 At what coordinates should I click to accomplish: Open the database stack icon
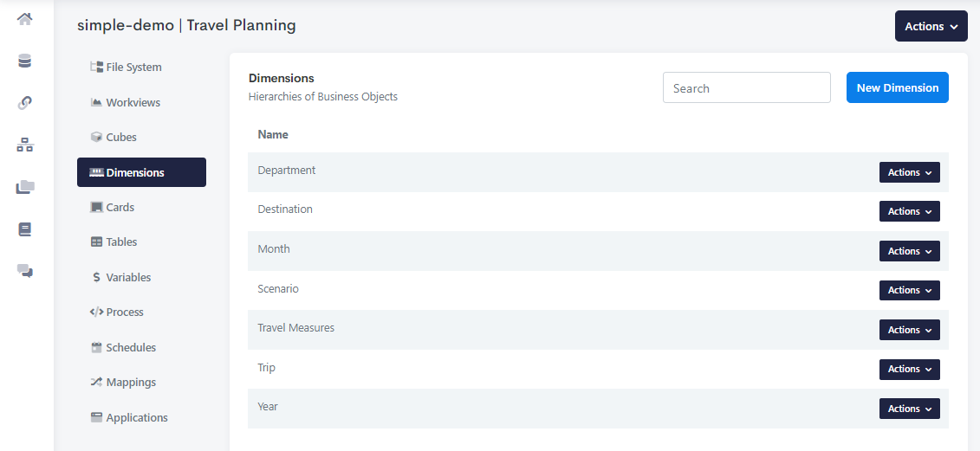(x=25, y=61)
